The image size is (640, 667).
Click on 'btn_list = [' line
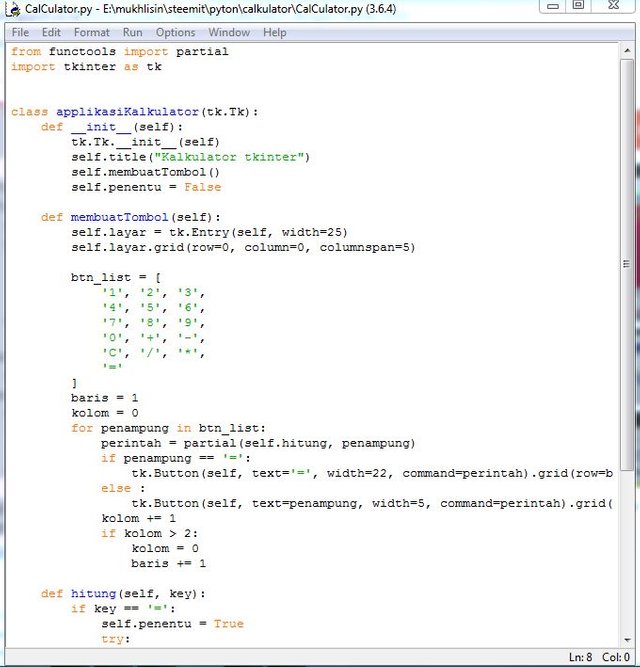pos(116,277)
